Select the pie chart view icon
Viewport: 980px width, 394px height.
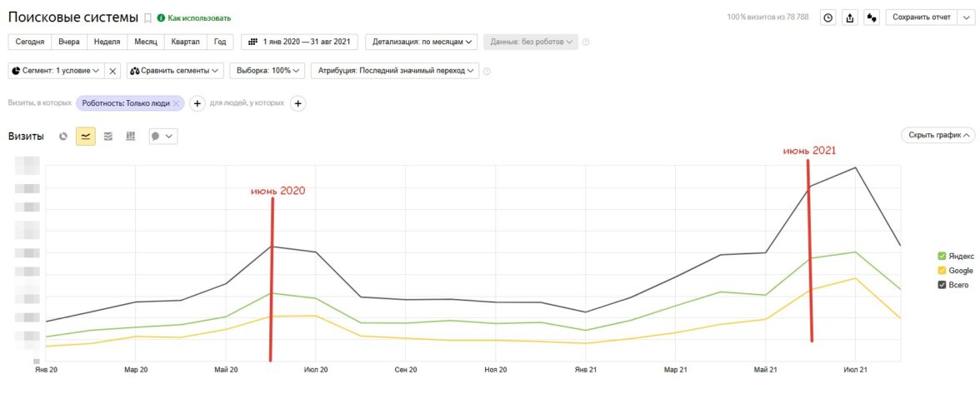click(63, 137)
